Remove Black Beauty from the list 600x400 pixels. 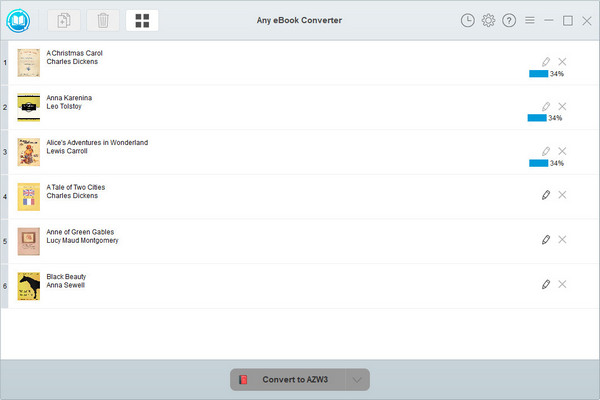pyautogui.click(x=562, y=284)
